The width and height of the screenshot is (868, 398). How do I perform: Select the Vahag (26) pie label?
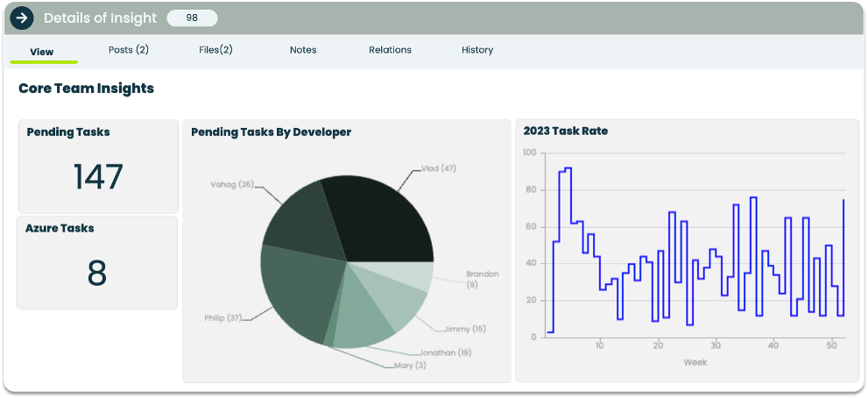coord(232,184)
